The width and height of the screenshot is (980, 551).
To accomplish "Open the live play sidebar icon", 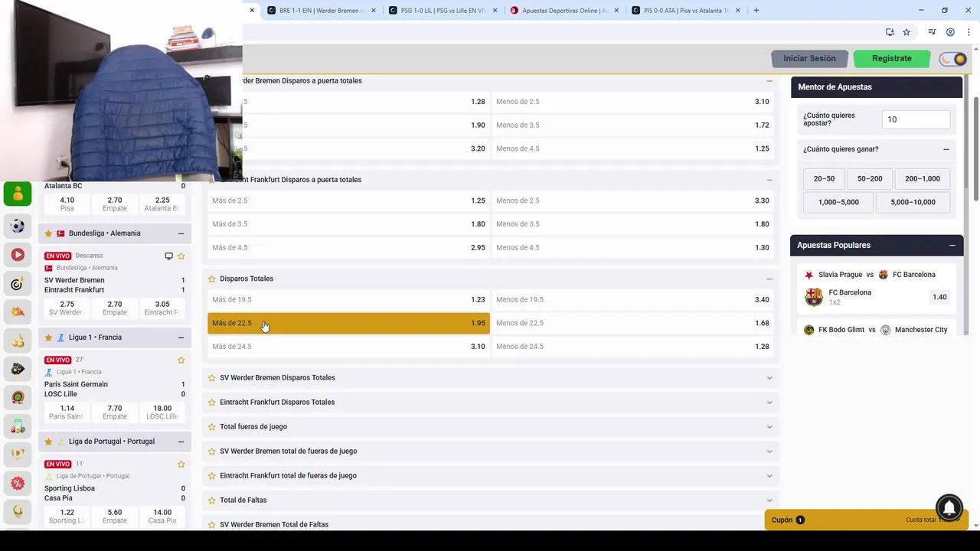I will pyautogui.click(x=18, y=255).
